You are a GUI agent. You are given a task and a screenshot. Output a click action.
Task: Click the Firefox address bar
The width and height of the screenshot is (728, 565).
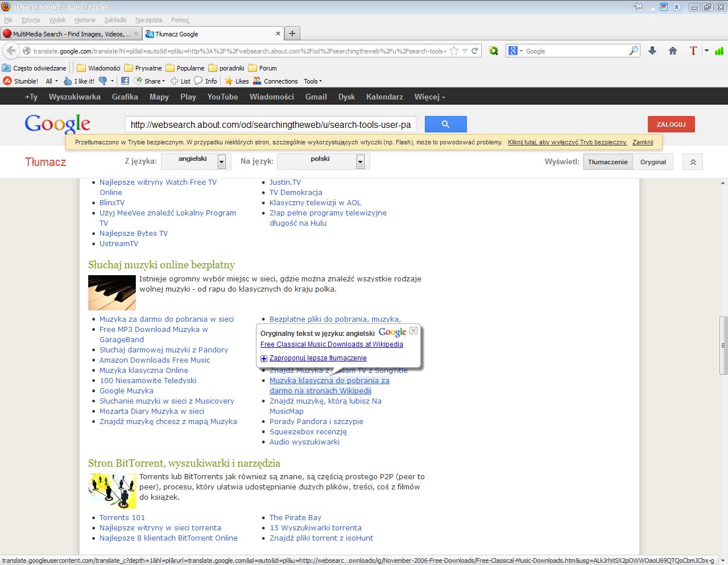[x=239, y=51]
